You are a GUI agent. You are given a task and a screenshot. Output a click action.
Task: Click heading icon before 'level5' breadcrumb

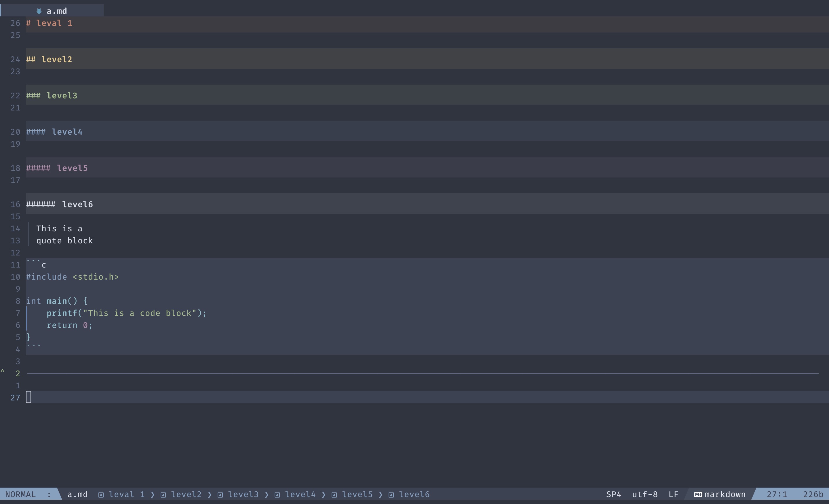point(334,495)
